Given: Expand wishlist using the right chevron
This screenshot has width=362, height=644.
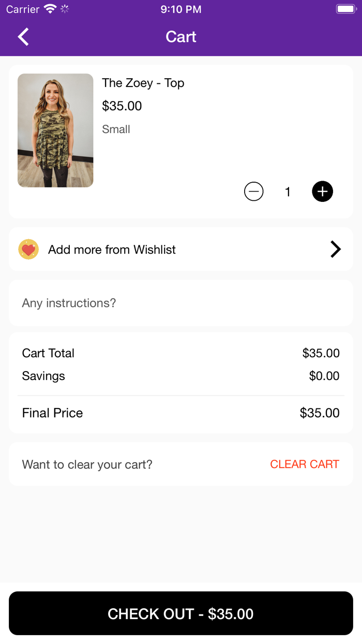Looking at the screenshot, I should (336, 250).
